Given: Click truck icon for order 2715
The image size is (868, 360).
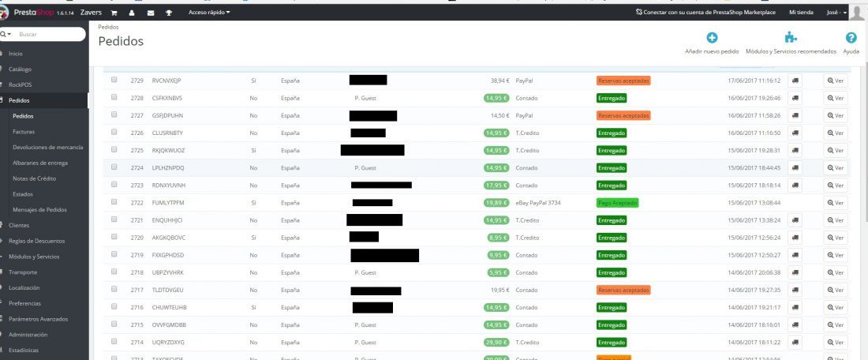Looking at the screenshot, I should pyautogui.click(x=795, y=324).
